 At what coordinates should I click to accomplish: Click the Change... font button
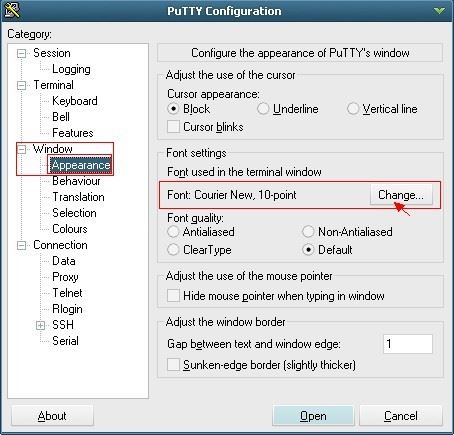(x=401, y=195)
